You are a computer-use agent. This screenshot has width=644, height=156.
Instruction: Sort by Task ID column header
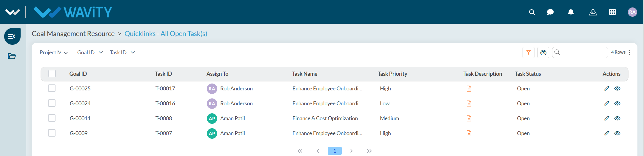coord(164,74)
